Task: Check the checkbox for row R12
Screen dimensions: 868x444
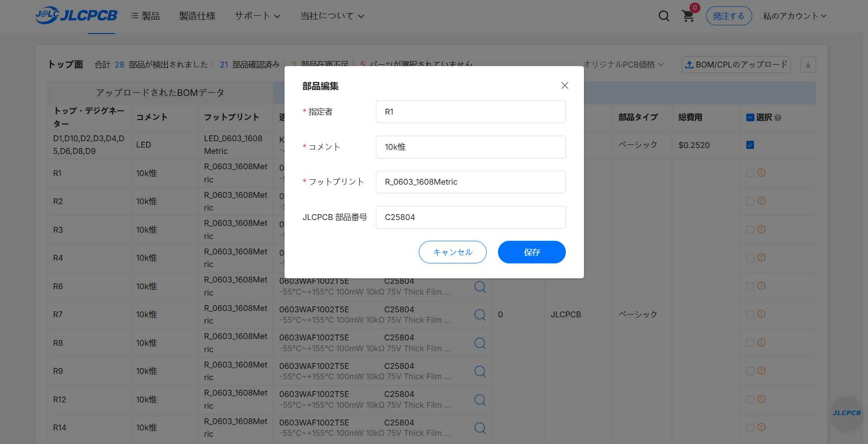Action: pos(750,399)
